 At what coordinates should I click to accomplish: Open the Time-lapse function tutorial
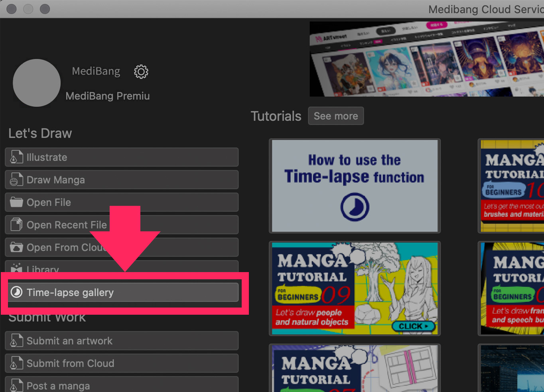click(355, 186)
